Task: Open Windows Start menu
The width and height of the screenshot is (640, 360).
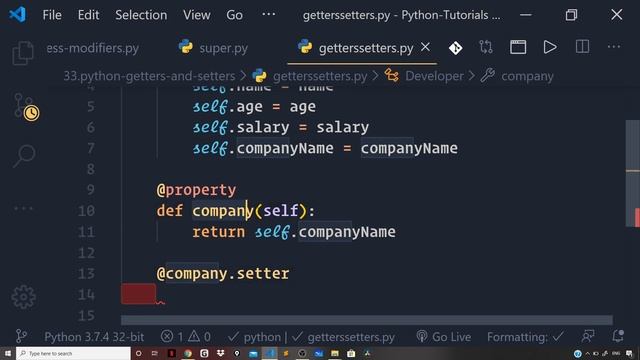Action: coord(8,353)
